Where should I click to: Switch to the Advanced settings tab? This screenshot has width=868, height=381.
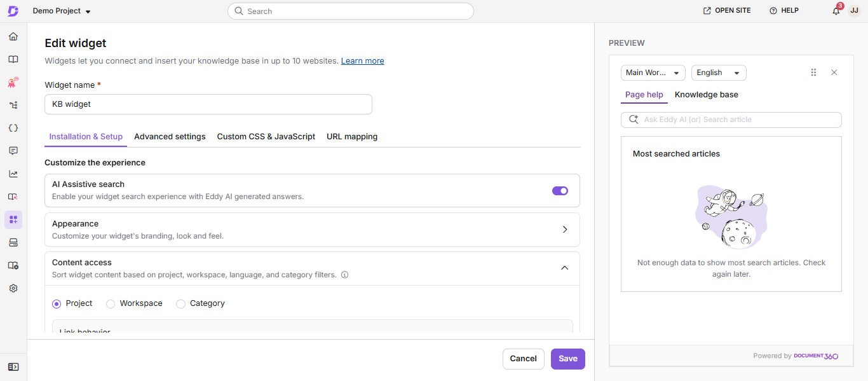170,136
